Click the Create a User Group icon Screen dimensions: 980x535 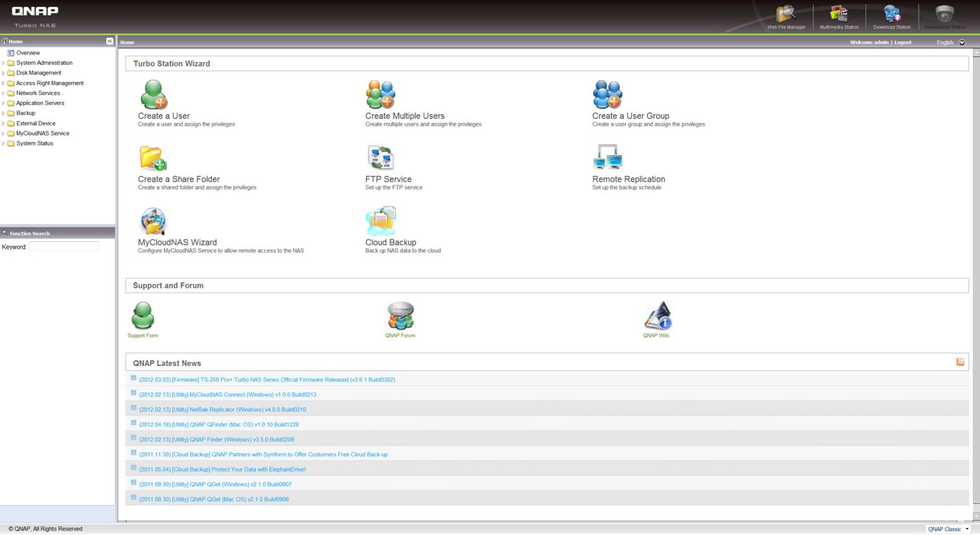607,95
